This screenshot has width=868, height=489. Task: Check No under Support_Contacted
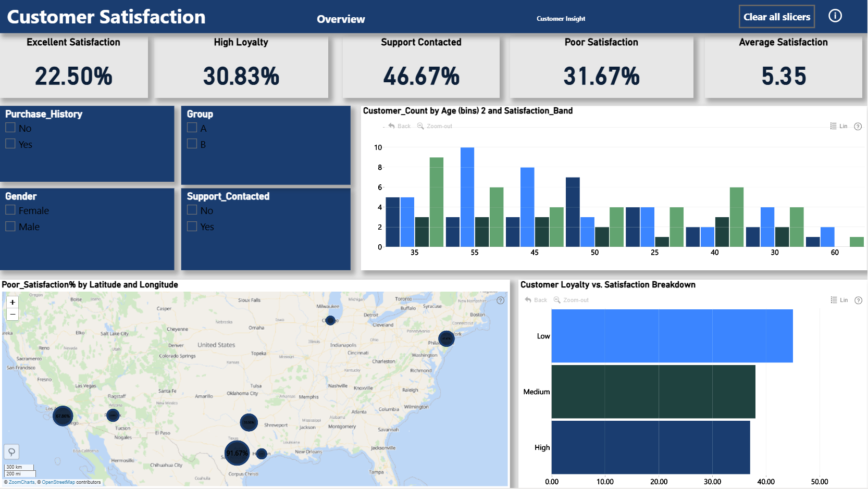point(192,210)
